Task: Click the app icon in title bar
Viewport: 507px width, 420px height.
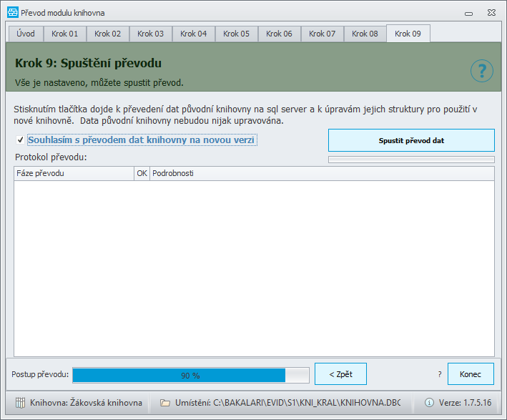Action: tap(13, 13)
